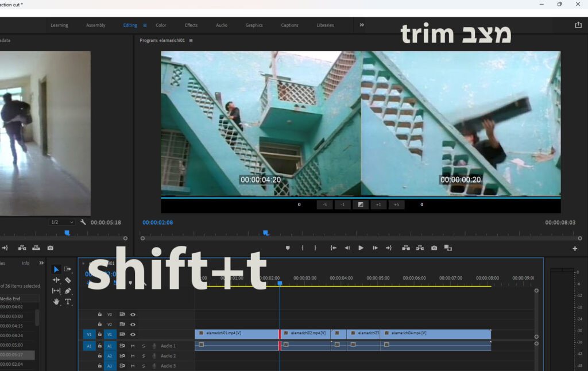The width and height of the screenshot is (588, 371).
Task: Expand the workspace overflow chevron
Action: click(x=362, y=25)
